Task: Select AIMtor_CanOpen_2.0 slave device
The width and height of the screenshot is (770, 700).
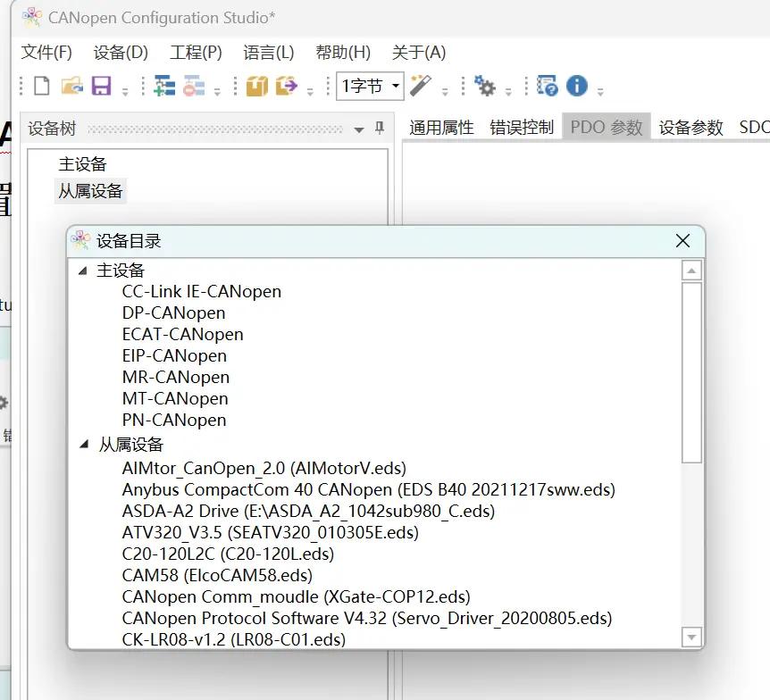Action: (x=264, y=468)
